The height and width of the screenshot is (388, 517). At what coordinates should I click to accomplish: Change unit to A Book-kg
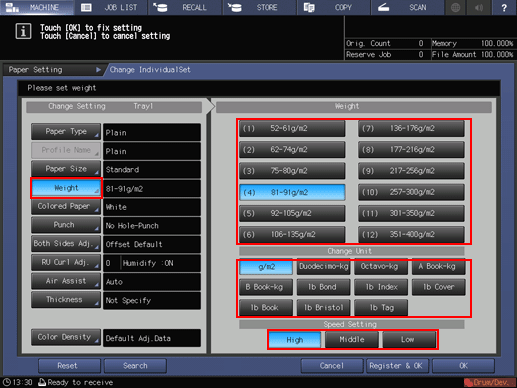pyautogui.click(x=438, y=267)
